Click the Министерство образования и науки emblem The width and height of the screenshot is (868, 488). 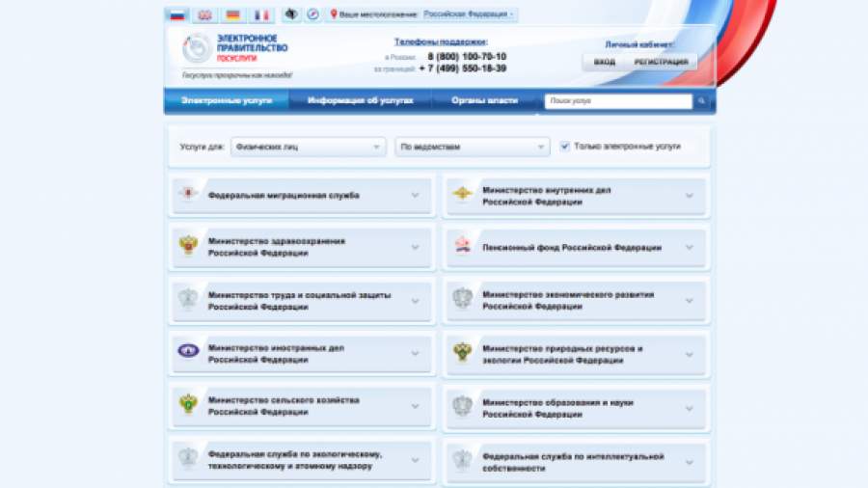pyautogui.click(x=462, y=406)
